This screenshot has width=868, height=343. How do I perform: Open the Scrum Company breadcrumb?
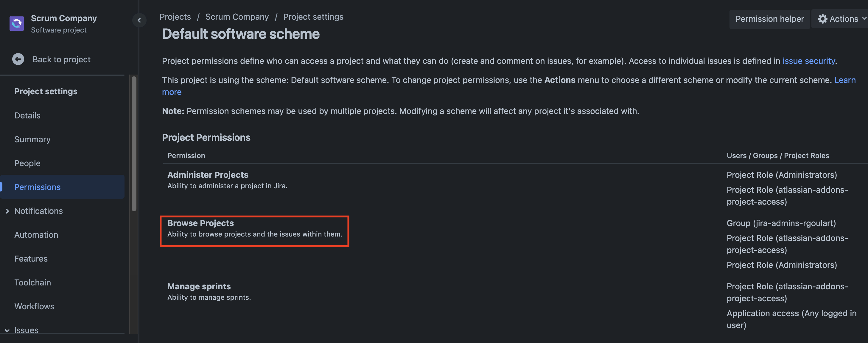pyautogui.click(x=237, y=16)
